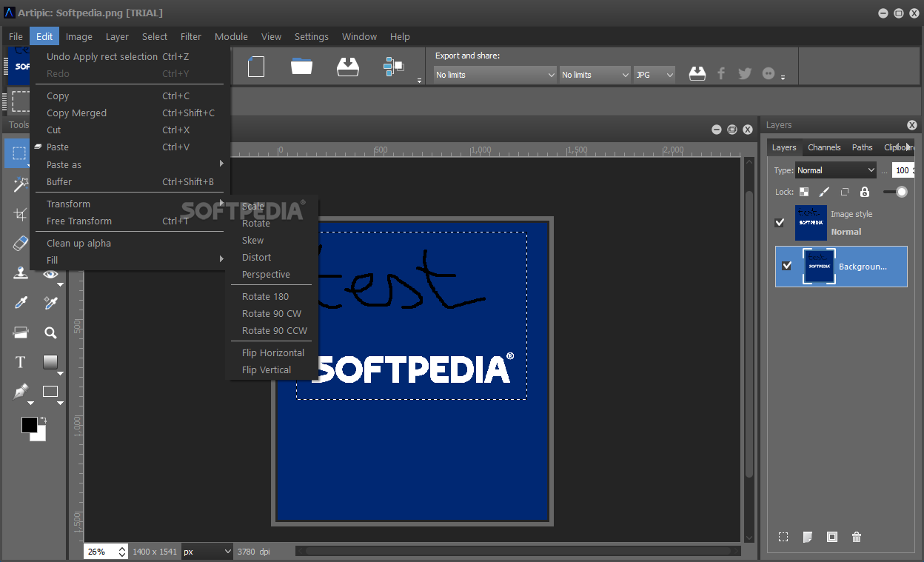Image resolution: width=924 pixels, height=562 pixels.
Task: Open the JPG format dropdown
Action: (x=654, y=75)
